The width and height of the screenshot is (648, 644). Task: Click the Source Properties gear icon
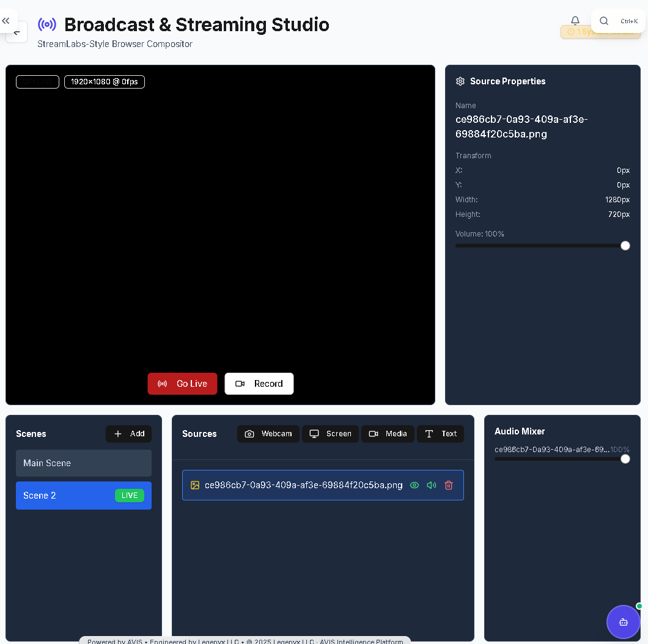(460, 81)
